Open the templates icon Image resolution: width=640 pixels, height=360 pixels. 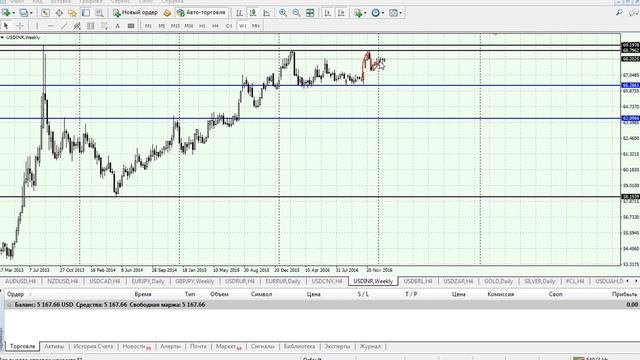[393, 13]
